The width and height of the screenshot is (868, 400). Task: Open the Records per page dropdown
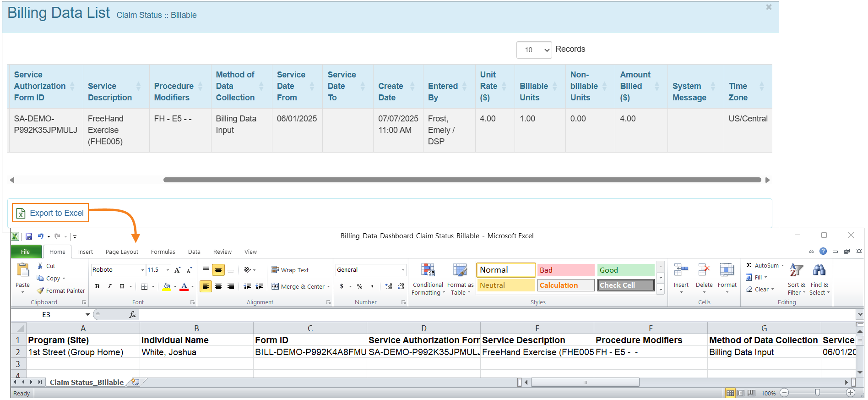(x=534, y=50)
